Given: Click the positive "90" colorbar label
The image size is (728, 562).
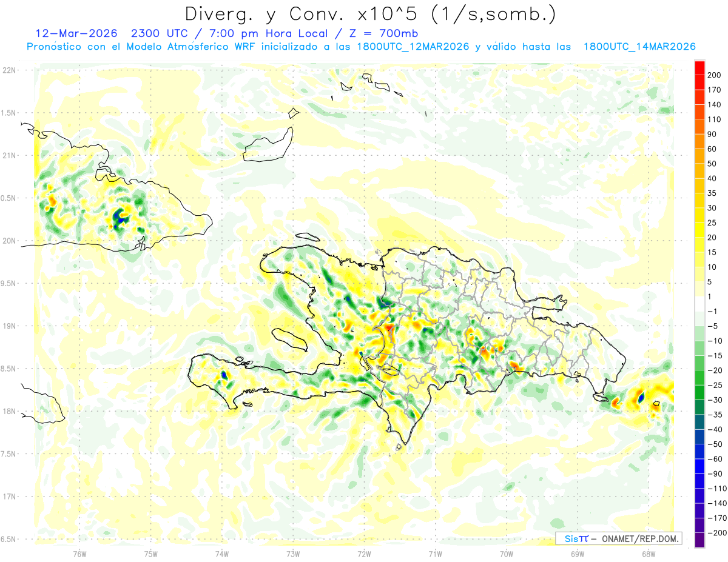Looking at the screenshot, I should tap(713, 134).
